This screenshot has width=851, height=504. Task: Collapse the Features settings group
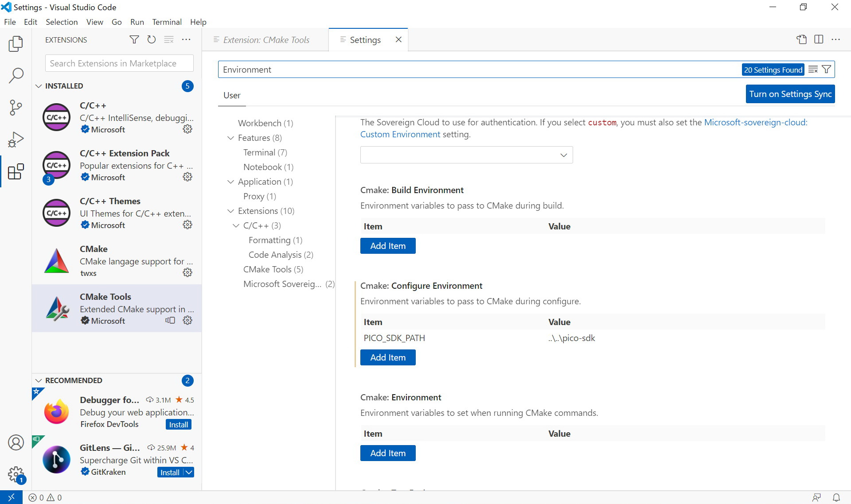coord(230,138)
